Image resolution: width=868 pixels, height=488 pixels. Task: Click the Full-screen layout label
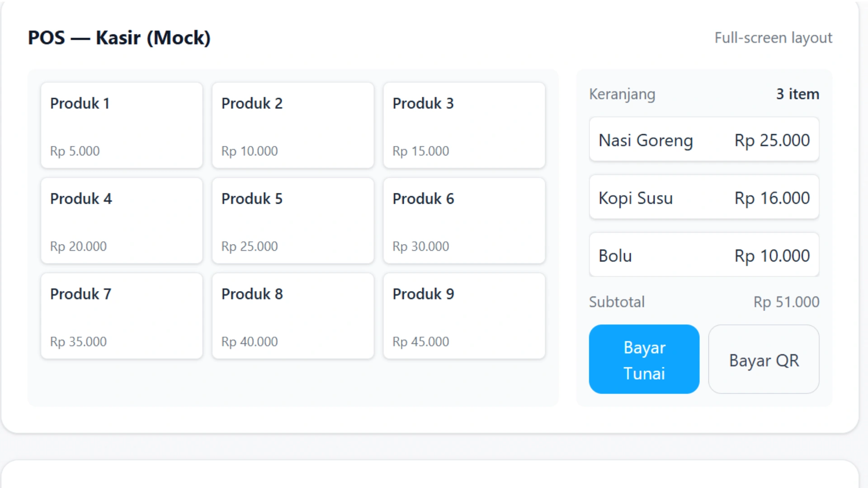tap(773, 38)
